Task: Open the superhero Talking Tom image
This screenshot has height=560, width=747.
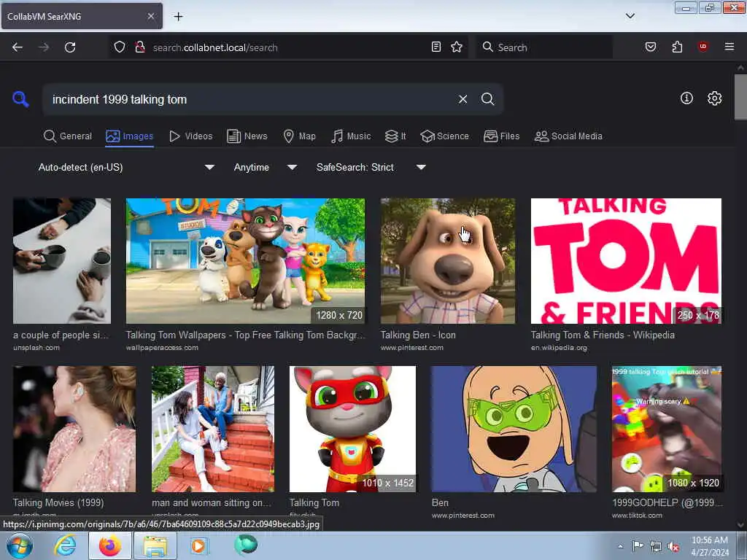Action: 352,429
